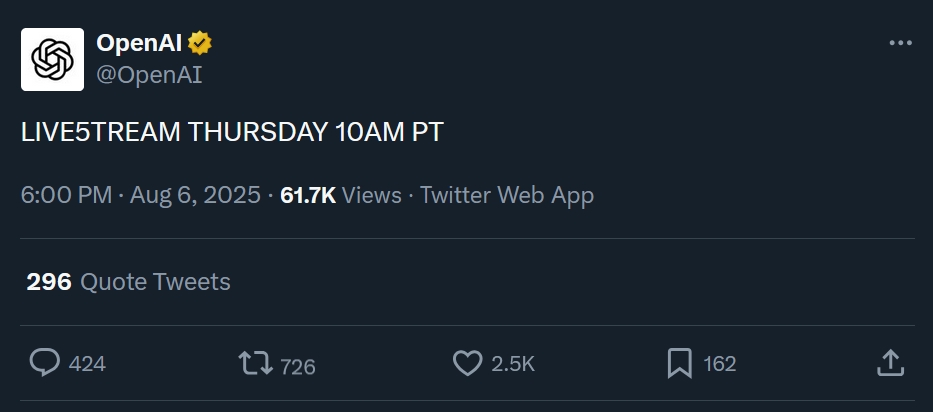The height and width of the screenshot is (412, 933).
Task: Toggle the bookmark icon
Action: [x=679, y=364]
